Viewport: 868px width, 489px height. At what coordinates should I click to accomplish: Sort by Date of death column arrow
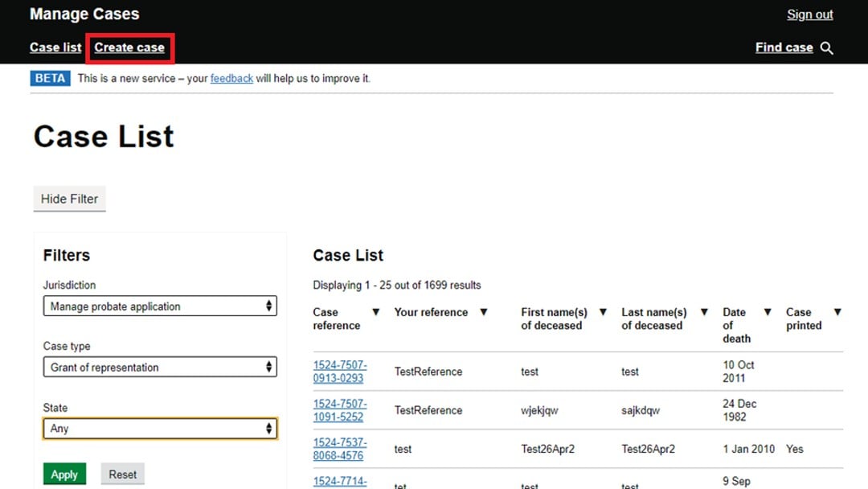768,312
